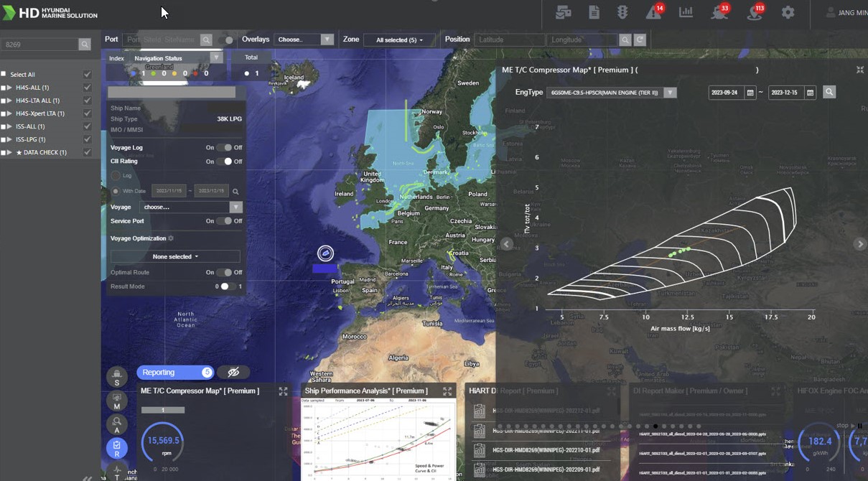
Task: Search the CII Rating date range
Action: [235, 192]
